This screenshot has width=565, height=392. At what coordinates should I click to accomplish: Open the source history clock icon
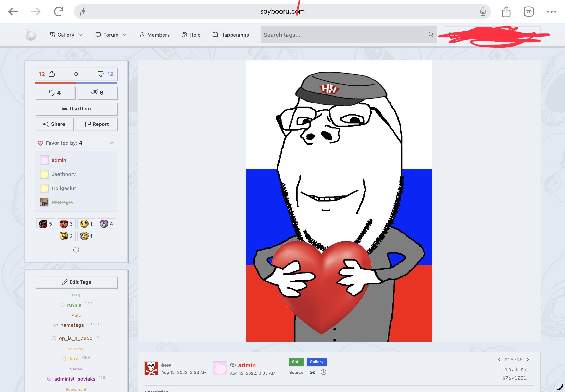(x=323, y=372)
